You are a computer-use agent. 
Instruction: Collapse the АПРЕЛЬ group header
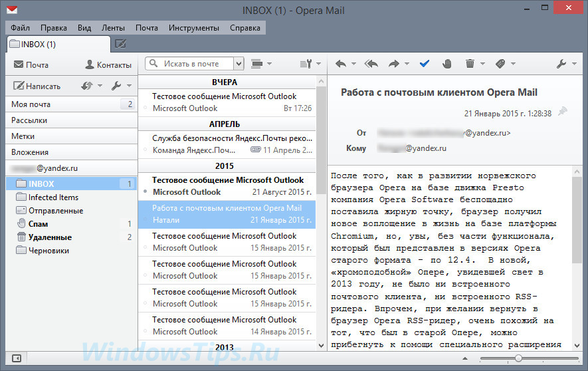(227, 124)
